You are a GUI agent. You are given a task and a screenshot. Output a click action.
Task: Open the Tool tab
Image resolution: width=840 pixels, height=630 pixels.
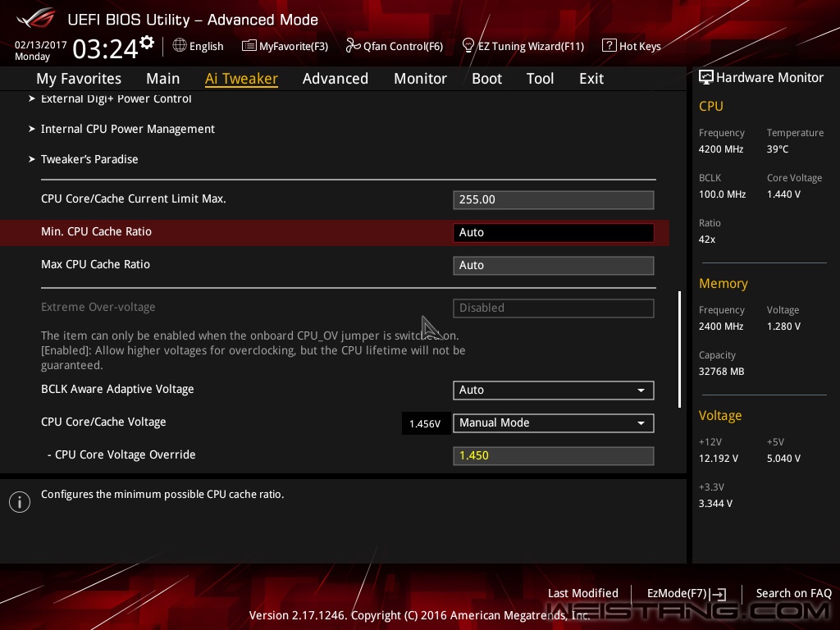pos(540,79)
